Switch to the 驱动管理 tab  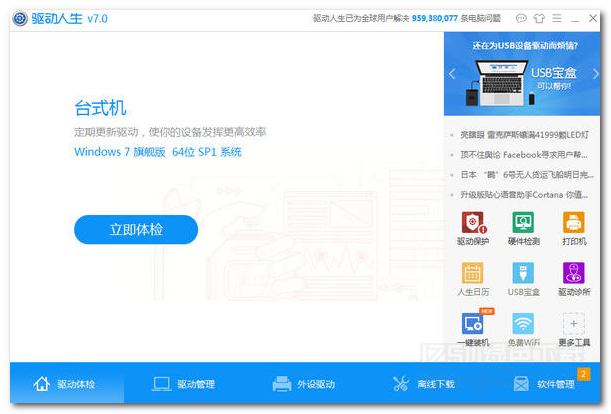coord(183,384)
